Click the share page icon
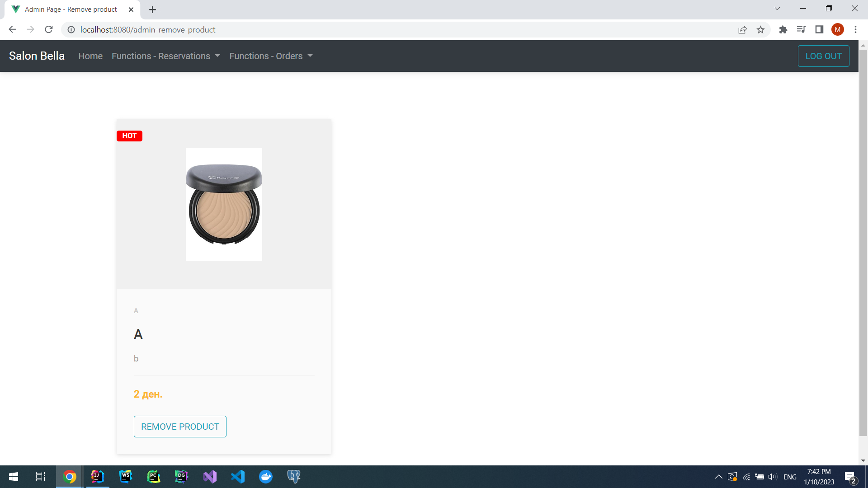868x488 pixels. click(x=742, y=30)
